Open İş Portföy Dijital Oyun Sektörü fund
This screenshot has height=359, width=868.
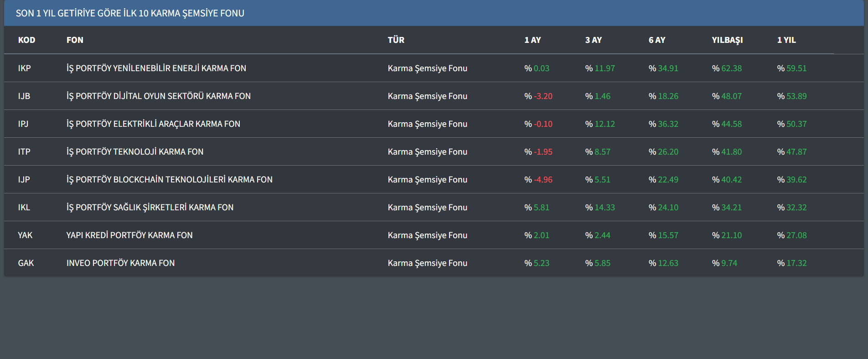158,96
